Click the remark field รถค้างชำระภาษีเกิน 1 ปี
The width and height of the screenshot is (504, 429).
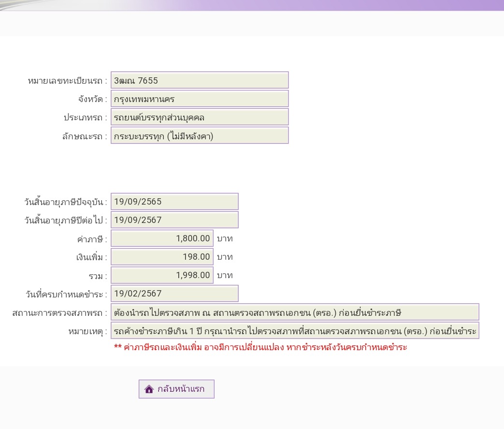pos(295,330)
